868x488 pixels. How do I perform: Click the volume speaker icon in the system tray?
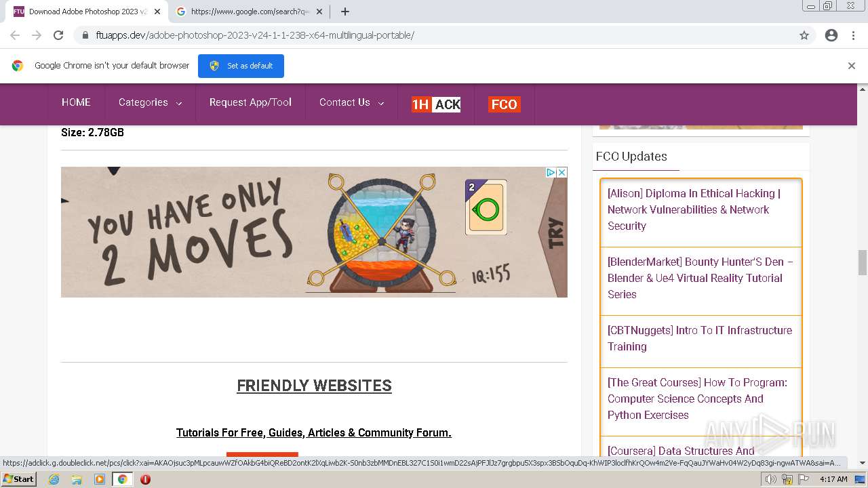[x=771, y=479]
